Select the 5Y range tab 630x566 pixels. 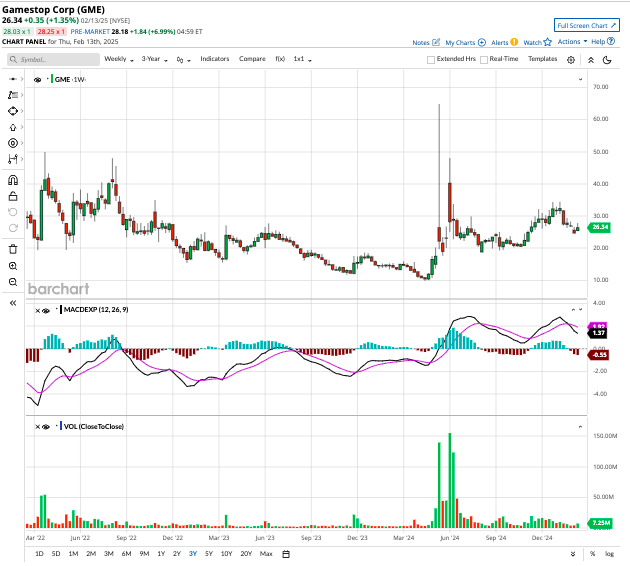tap(209, 554)
